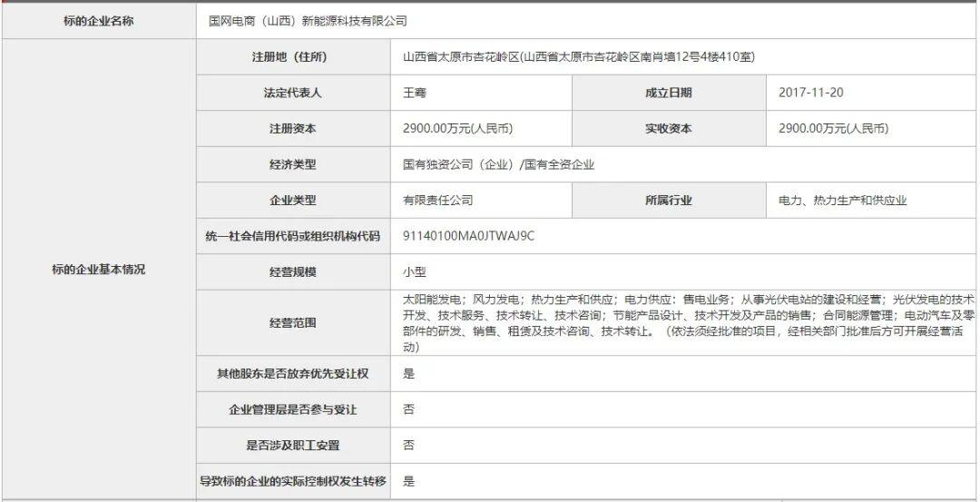Click the 是否涉及职工安置 label
Screen dimensions: 980x502
pyautogui.click(x=293, y=446)
